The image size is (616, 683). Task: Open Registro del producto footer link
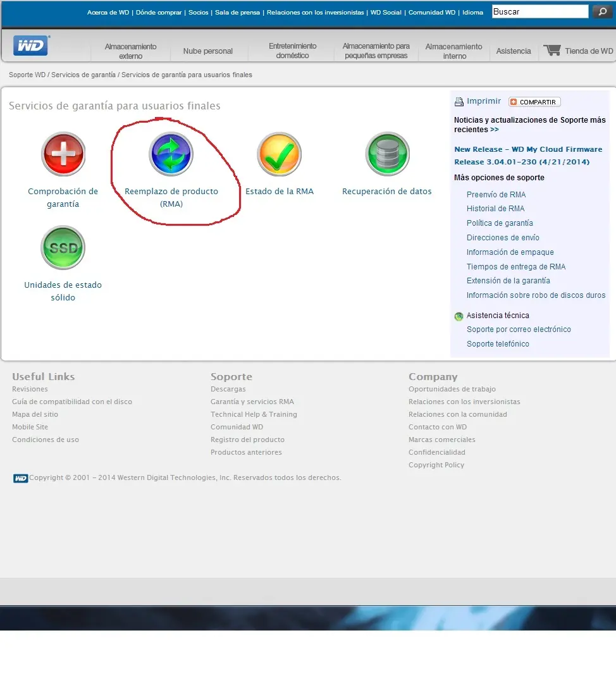click(247, 440)
